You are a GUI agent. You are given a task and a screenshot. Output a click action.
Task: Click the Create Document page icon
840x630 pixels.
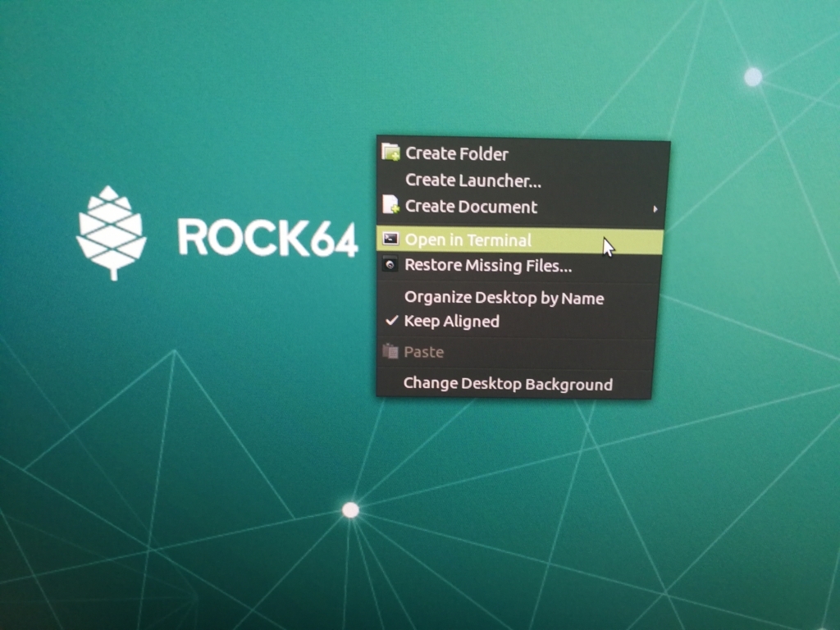pos(390,204)
